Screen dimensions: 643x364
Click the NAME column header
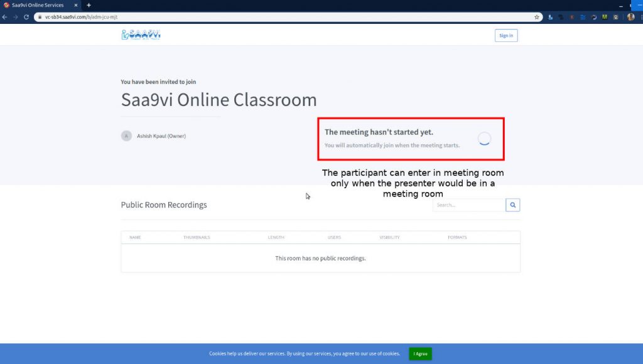pos(135,237)
